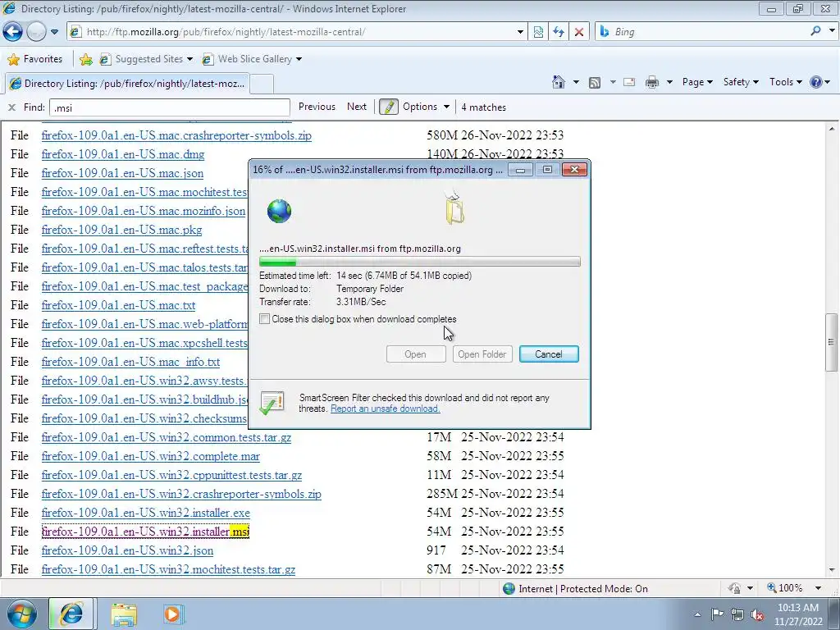The height and width of the screenshot is (630, 840).
Task: Click the highlighted win32.installer.msi link
Action: click(x=145, y=532)
